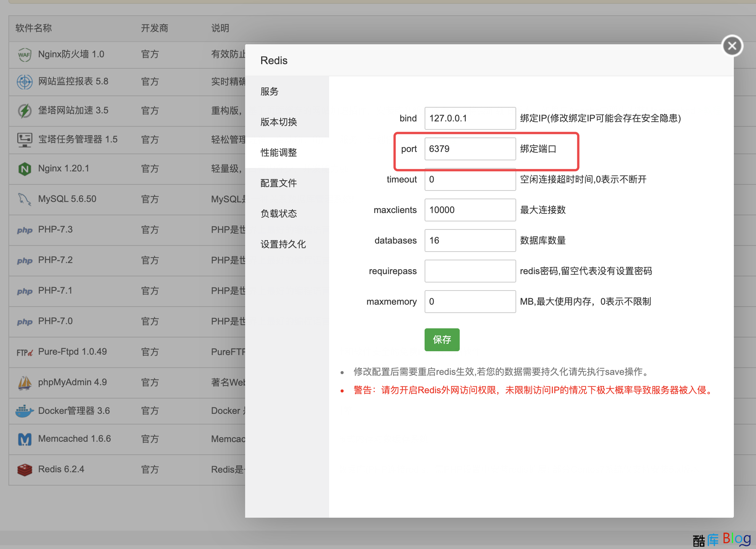Open the 配置文件 tab
This screenshot has height=549, width=756.
tap(287, 183)
